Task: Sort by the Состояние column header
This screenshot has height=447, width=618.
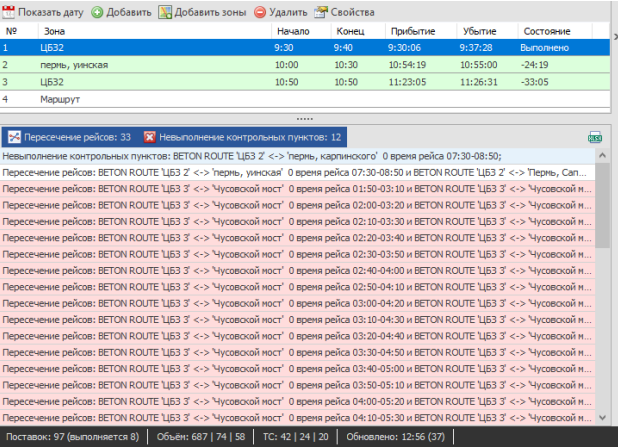Action: 546,31
